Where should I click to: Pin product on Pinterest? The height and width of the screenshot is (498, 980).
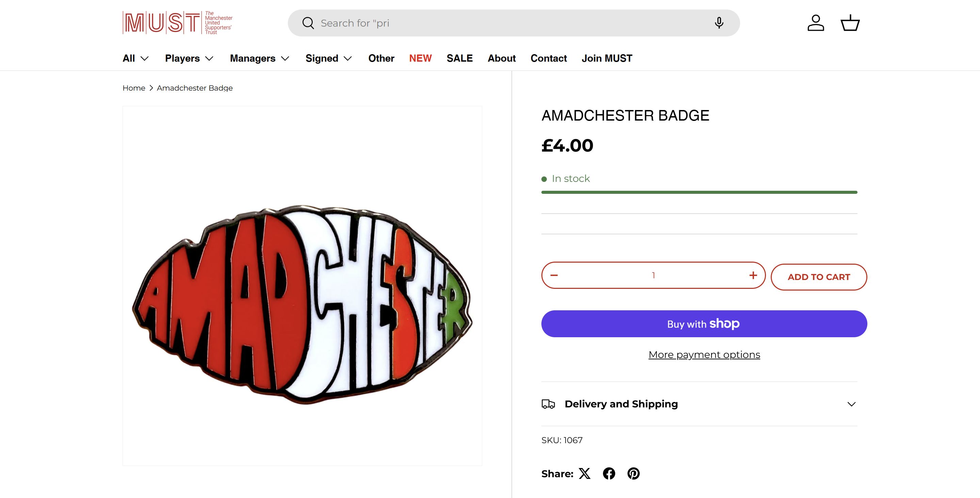[633, 473]
